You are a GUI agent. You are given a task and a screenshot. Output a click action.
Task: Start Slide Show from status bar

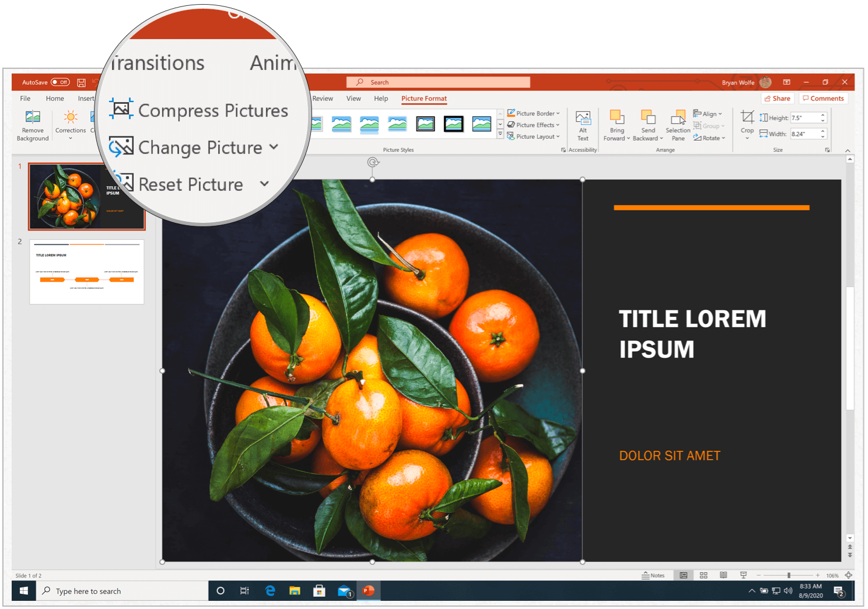pyautogui.click(x=743, y=575)
